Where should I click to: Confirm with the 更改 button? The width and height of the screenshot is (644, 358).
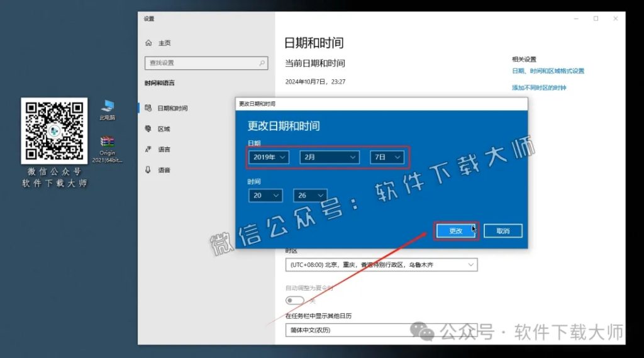pos(456,230)
